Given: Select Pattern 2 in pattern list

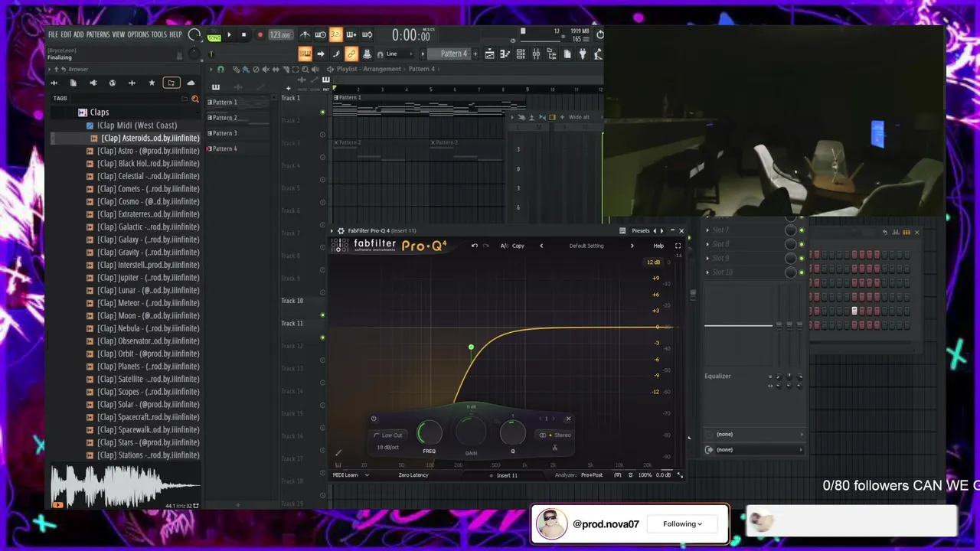Looking at the screenshot, I should click(x=224, y=118).
